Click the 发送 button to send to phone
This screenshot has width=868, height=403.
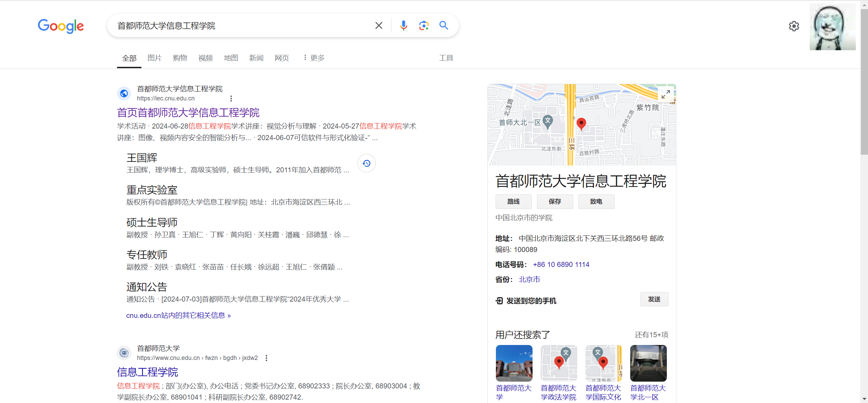click(654, 299)
